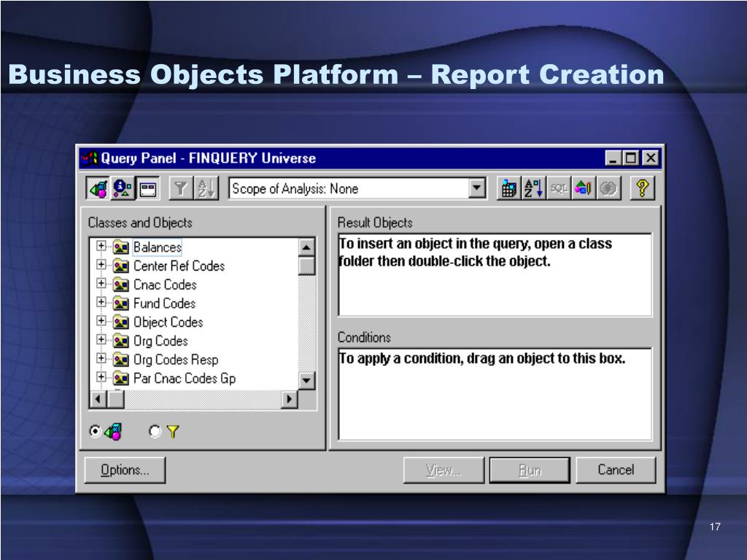
Task: Click the class list scroll left arrow
Action: pyautogui.click(x=98, y=399)
